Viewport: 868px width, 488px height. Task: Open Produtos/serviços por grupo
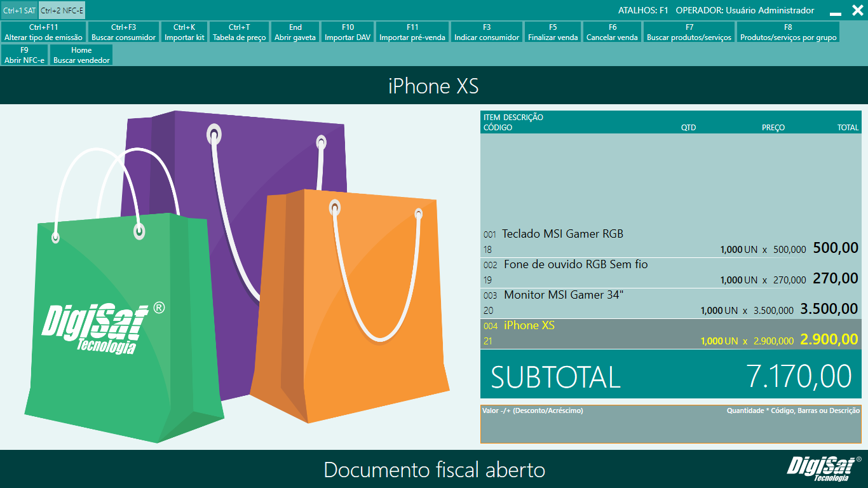pyautogui.click(x=788, y=32)
